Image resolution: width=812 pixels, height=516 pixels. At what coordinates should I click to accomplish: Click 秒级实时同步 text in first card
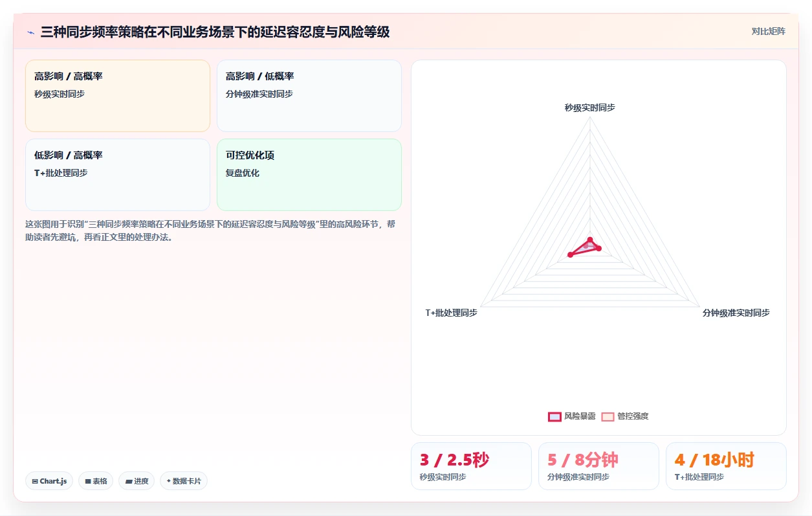(x=60, y=94)
